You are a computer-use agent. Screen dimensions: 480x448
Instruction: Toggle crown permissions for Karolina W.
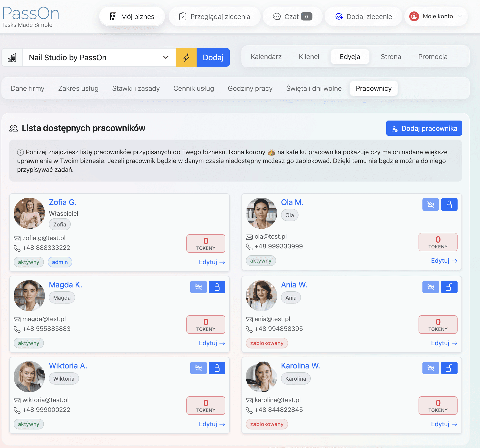tap(430, 368)
